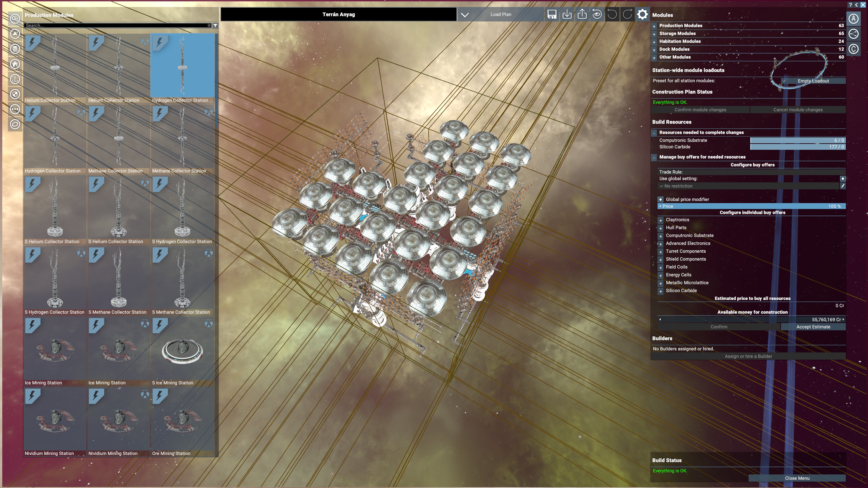This screenshot has height=488, width=868.
Task: Expand the Shield Components buy offer
Action: click(x=661, y=260)
